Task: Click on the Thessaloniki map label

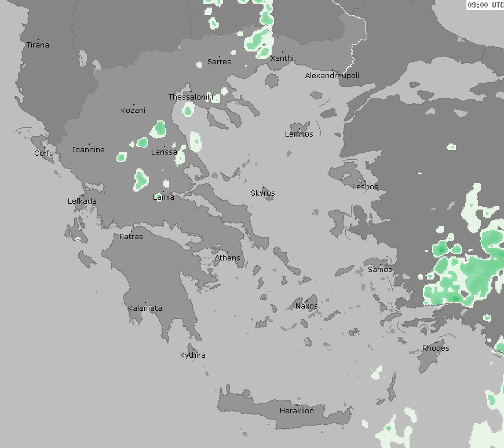Action: click(191, 97)
